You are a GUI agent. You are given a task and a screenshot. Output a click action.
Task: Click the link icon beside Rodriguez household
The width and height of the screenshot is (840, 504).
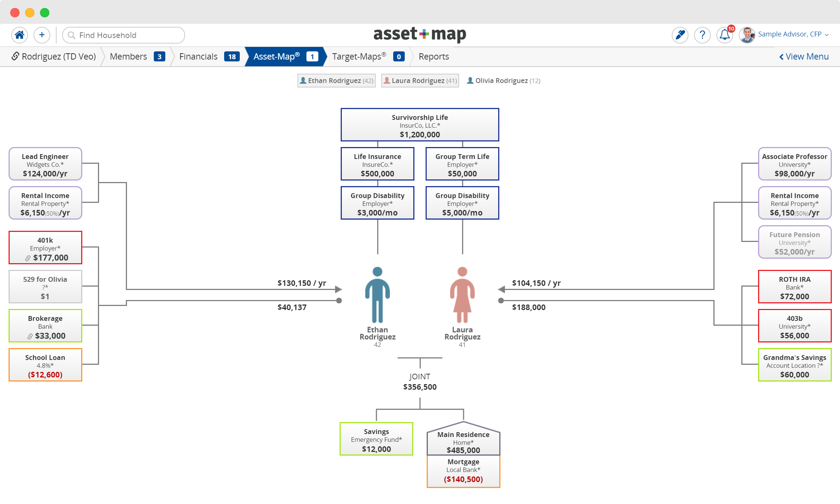(x=15, y=56)
